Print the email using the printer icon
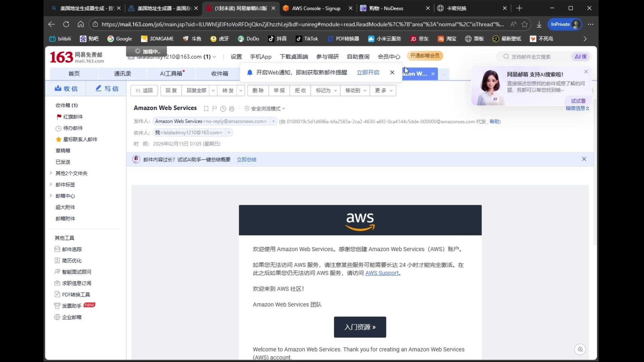 pos(231,109)
